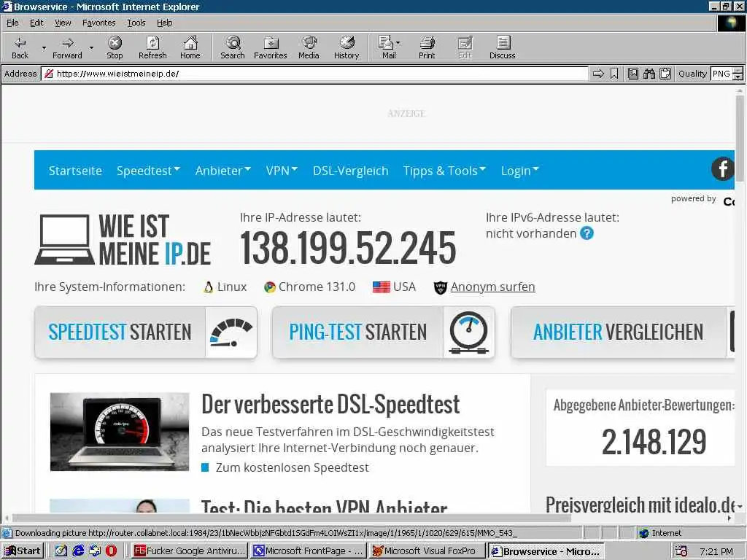Viewport: 747px width, 560px height.
Task: Click the horizontal scrollbar thumb
Action: click(291, 518)
